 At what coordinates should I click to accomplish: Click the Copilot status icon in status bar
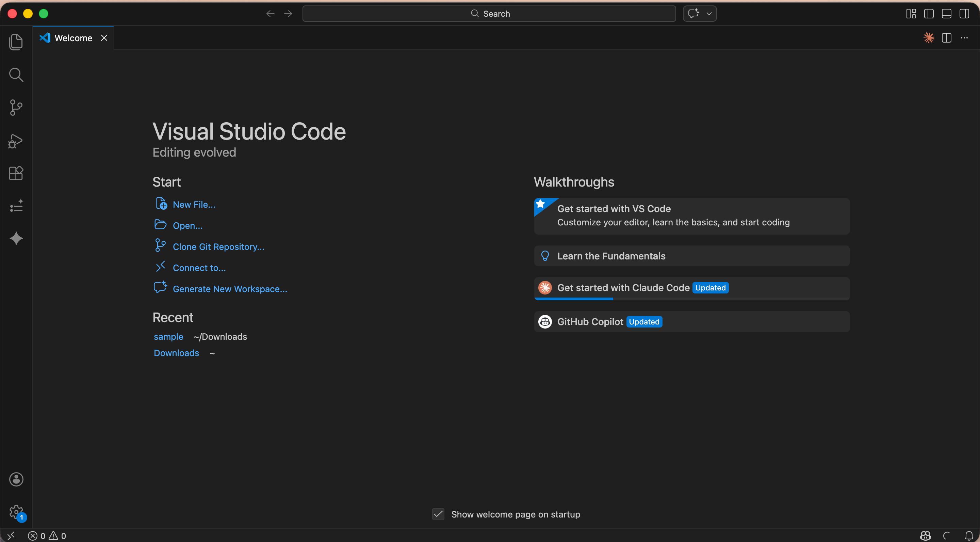[x=925, y=536]
